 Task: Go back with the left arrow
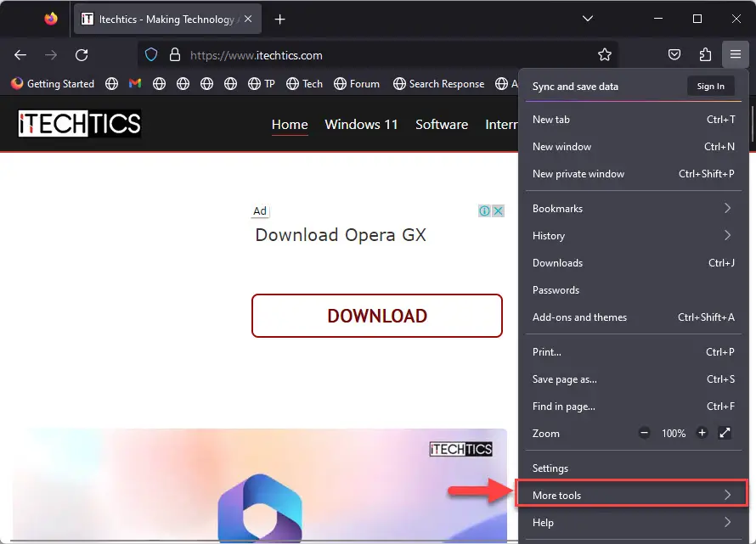point(20,55)
